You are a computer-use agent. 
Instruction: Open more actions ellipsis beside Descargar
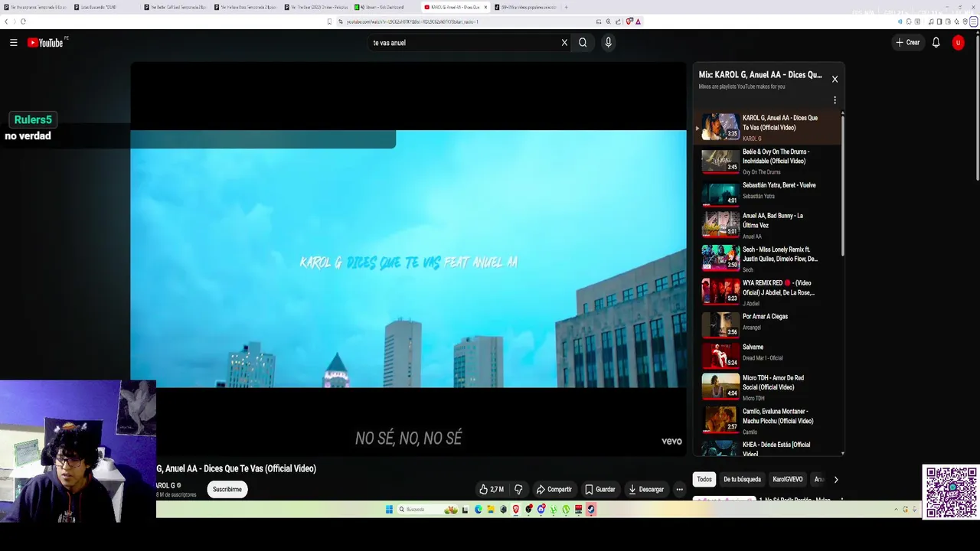point(679,489)
